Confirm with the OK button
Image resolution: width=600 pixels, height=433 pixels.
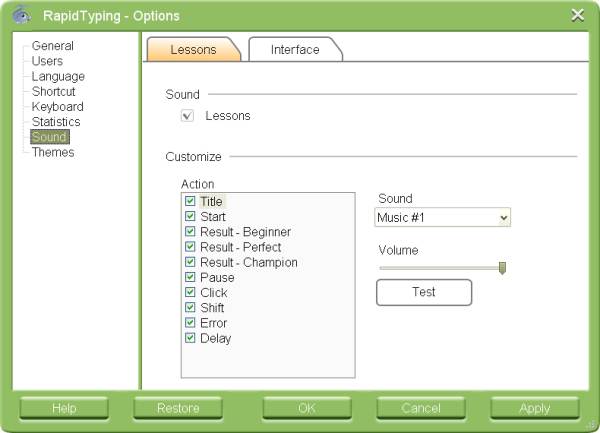pos(307,408)
